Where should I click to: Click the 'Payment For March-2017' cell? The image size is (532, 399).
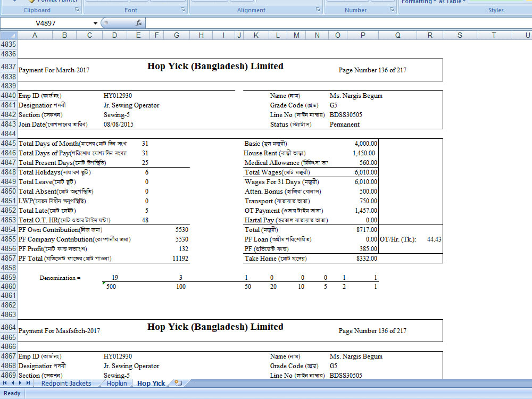click(54, 70)
